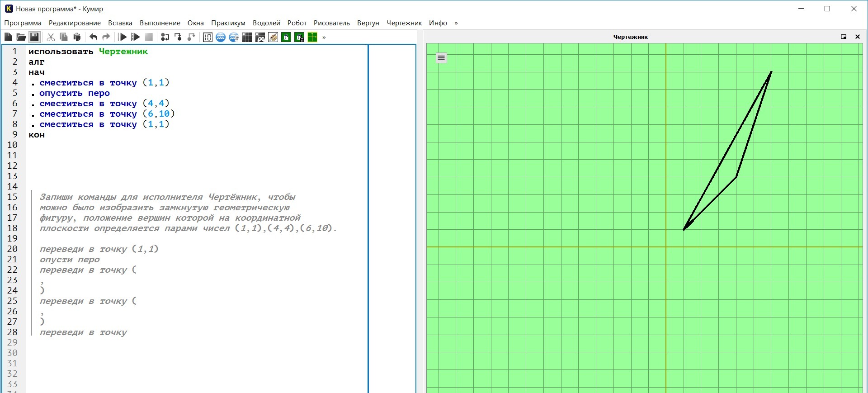Image resolution: width=868 pixels, height=393 pixels.
Task: Open the Программа menu
Action: [x=23, y=23]
